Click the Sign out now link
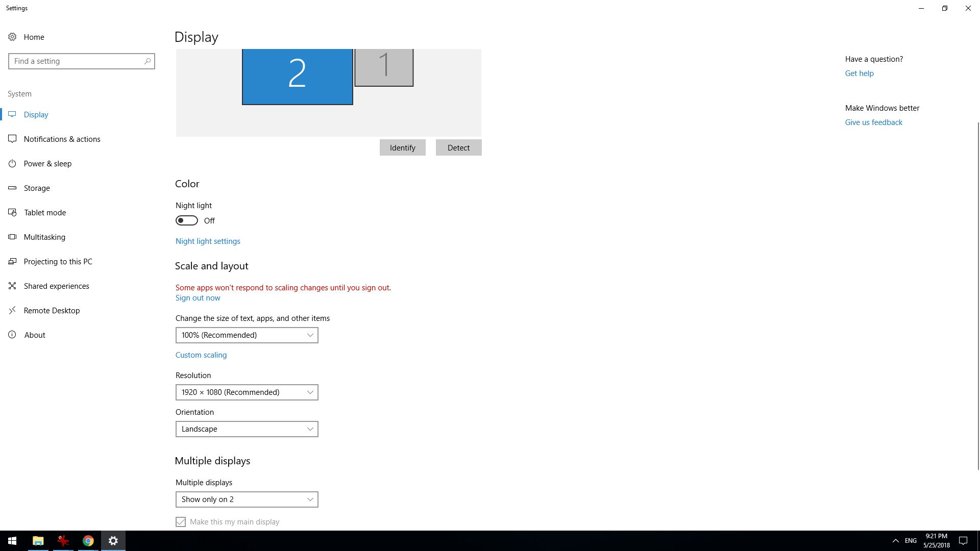Image resolution: width=980 pixels, height=551 pixels. [198, 297]
